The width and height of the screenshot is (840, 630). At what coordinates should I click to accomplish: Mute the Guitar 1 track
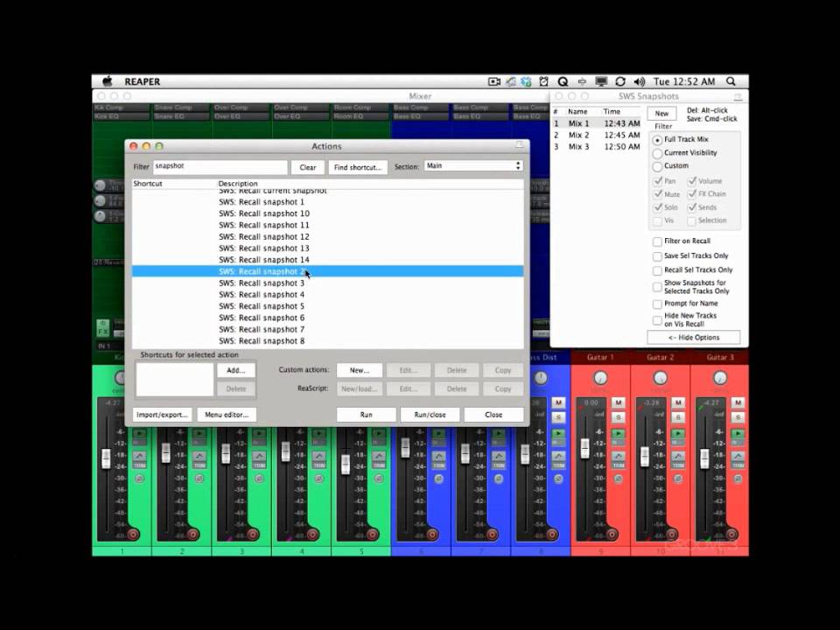pos(619,402)
